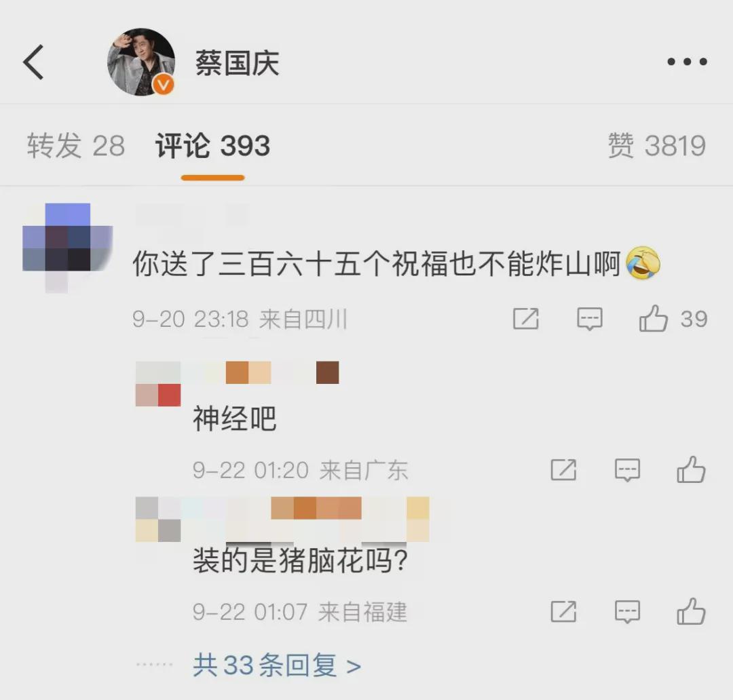
Task: Select the 评论 393 tab
Action: 212,145
